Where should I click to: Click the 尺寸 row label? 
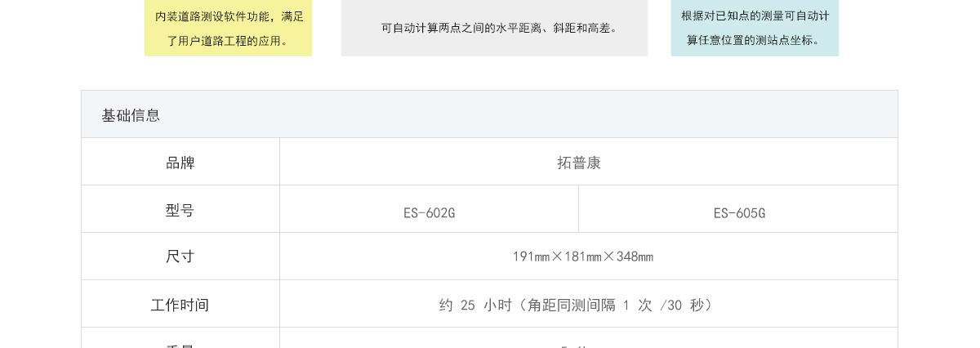[180, 257]
